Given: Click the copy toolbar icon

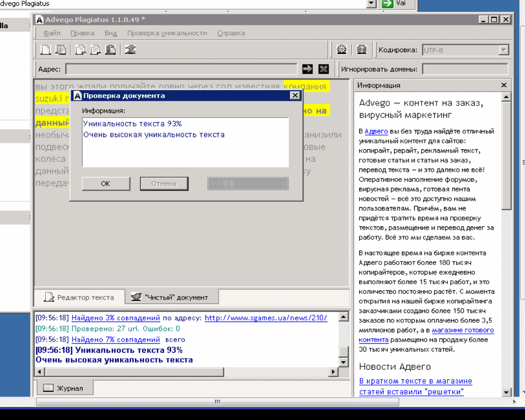Looking at the screenshot, I should click(95, 50).
